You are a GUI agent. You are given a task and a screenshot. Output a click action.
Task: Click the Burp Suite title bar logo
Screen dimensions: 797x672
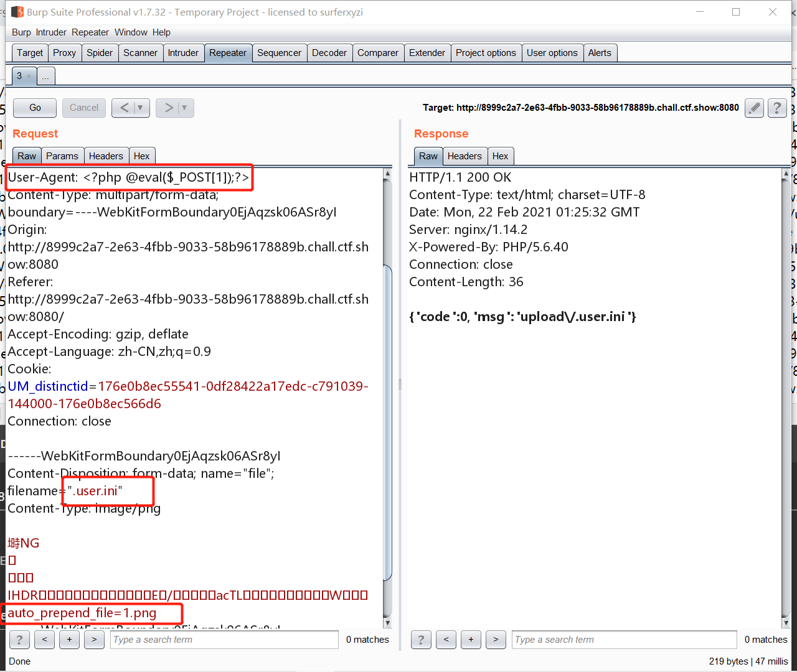(x=17, y=12)
